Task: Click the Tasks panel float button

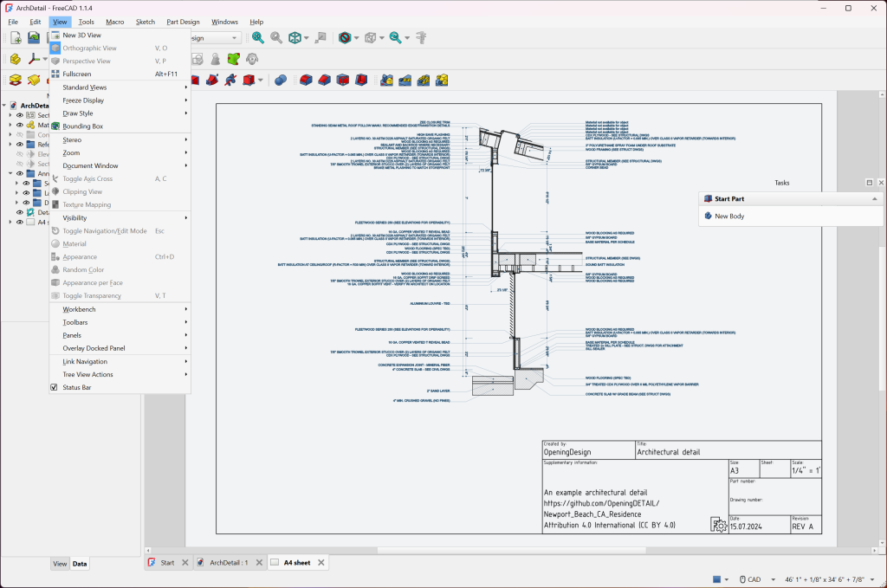Action: coord(870,183)
